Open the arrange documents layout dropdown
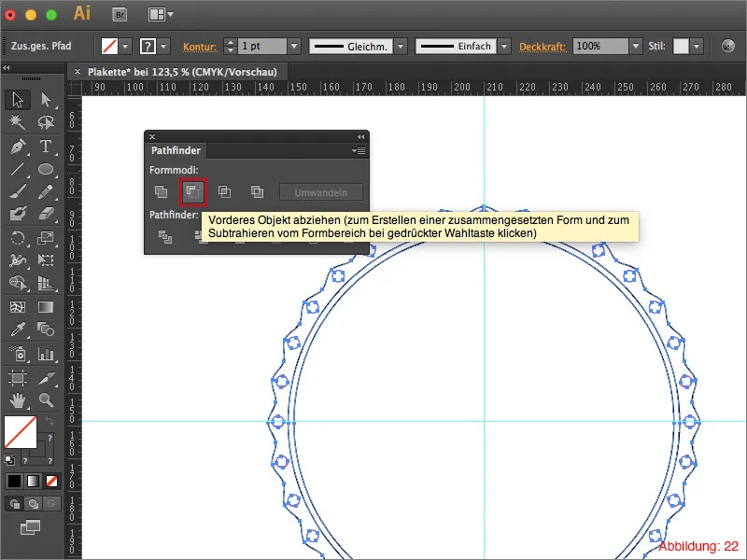The height and width of the screenshot is (560, 747). tap(161, 15)
